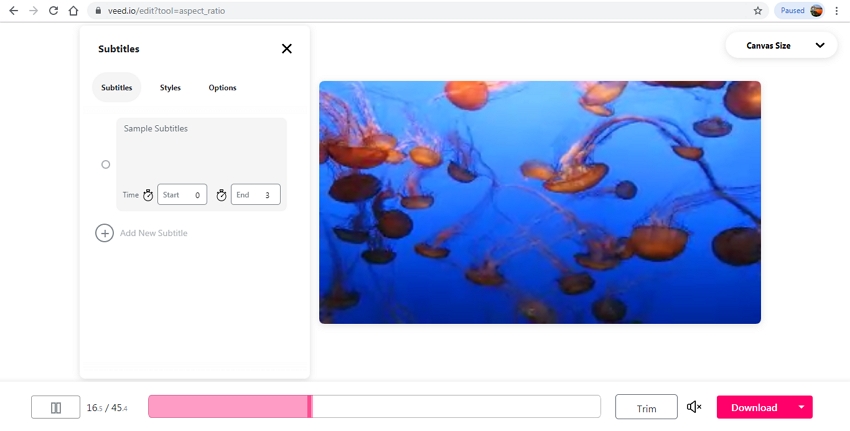Image resolution: width=850 pixels, height=431 pixels.
Task: Click Add New Subtitle text
Action: 153,233
